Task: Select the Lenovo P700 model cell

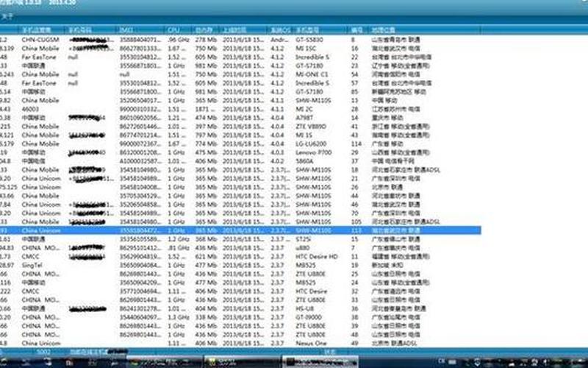Action: tap(314, 152)
